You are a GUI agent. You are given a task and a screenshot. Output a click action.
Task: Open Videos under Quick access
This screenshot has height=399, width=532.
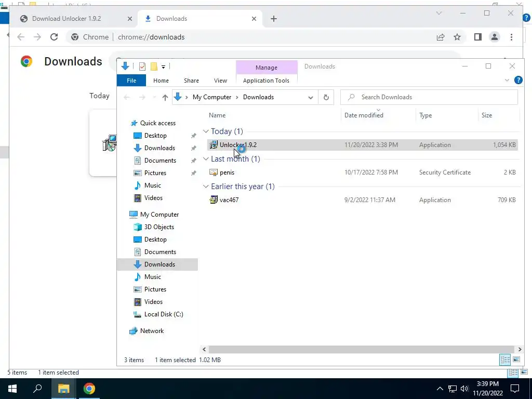pyautogui.click(x=153, y=198)
